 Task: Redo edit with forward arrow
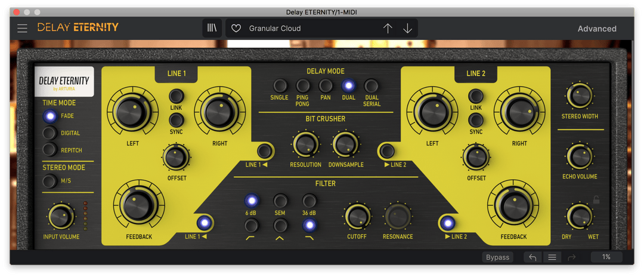(x=572, y=257)
